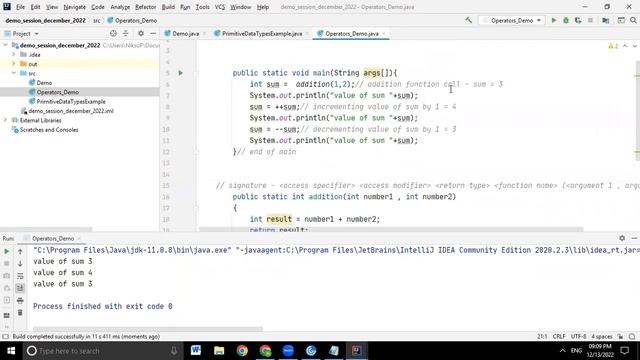This screenshot has width=640, height=360.
Task: Open the File menu
Action: click(20, 7)
